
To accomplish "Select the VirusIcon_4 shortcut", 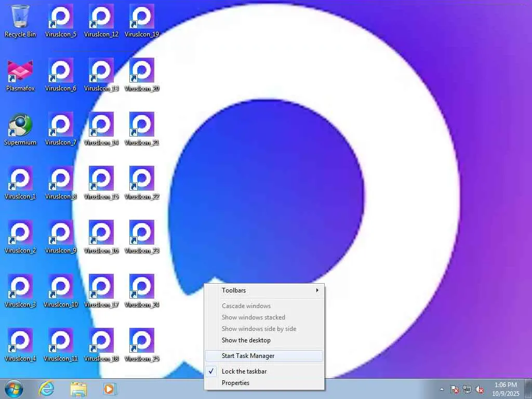I will [x=20, y=345].
